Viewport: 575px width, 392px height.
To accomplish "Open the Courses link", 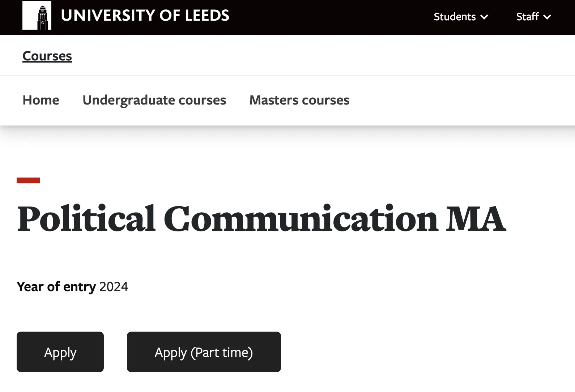I will click(x=47, y=56).
